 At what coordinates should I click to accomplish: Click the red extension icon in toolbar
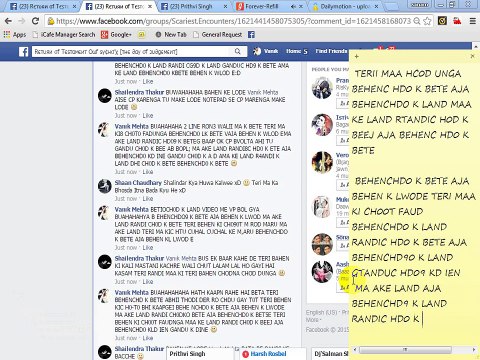point(457,21)
